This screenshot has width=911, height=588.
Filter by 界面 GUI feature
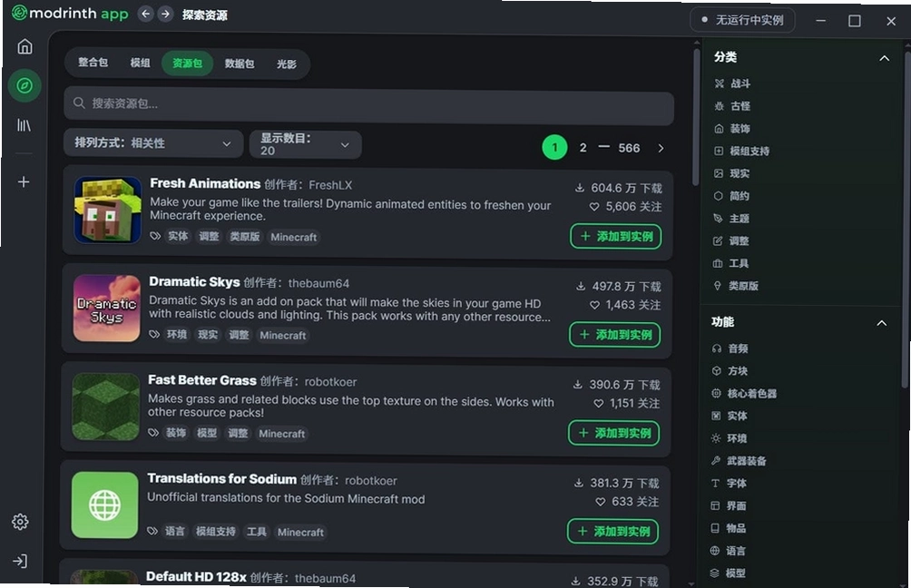[729, 506]
